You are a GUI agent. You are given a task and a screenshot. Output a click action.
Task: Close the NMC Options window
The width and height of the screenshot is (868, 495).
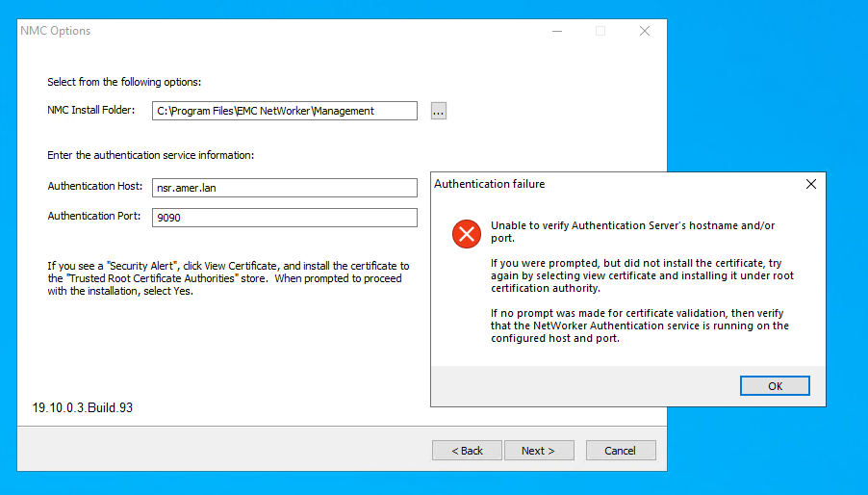645,31
